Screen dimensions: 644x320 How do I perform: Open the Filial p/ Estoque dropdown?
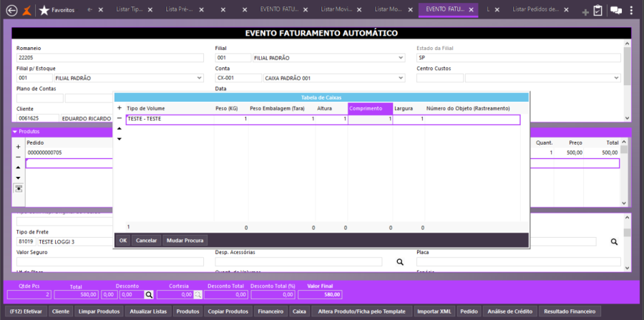(200, 78)
